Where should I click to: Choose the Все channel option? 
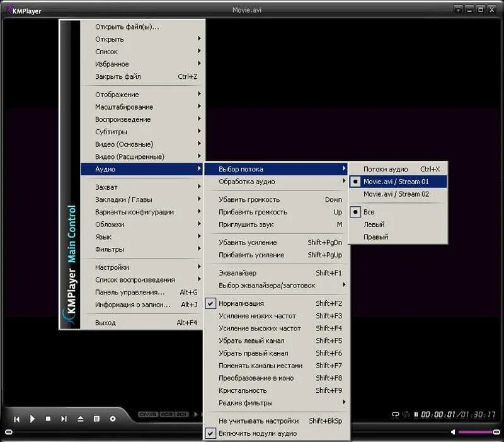(398, 212)
